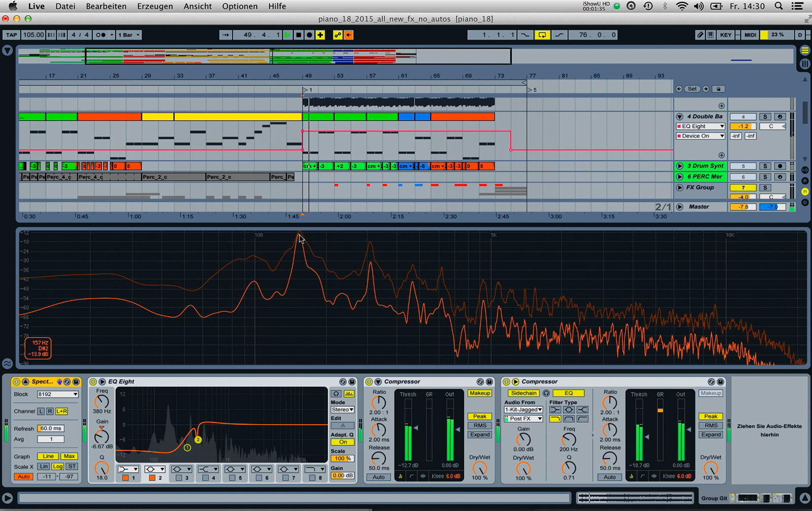
Task: Click the MIDI map mode button
Action: (x=750, y=35)
